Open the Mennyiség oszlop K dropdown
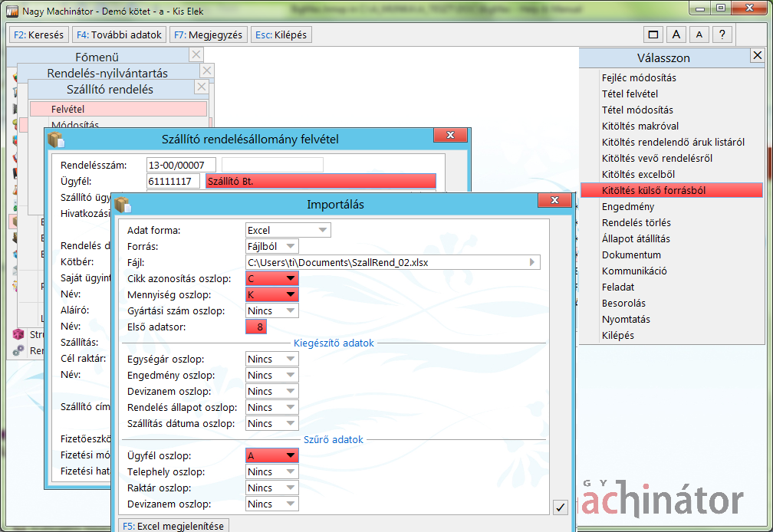The image size is (773, 532). pos(272,294)
